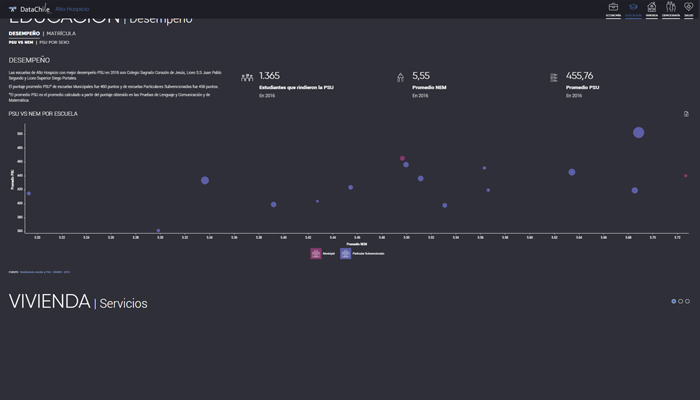The image size is (700, 400).
Task: Open the Salud section icon
Action: click(x=688, y=9)
